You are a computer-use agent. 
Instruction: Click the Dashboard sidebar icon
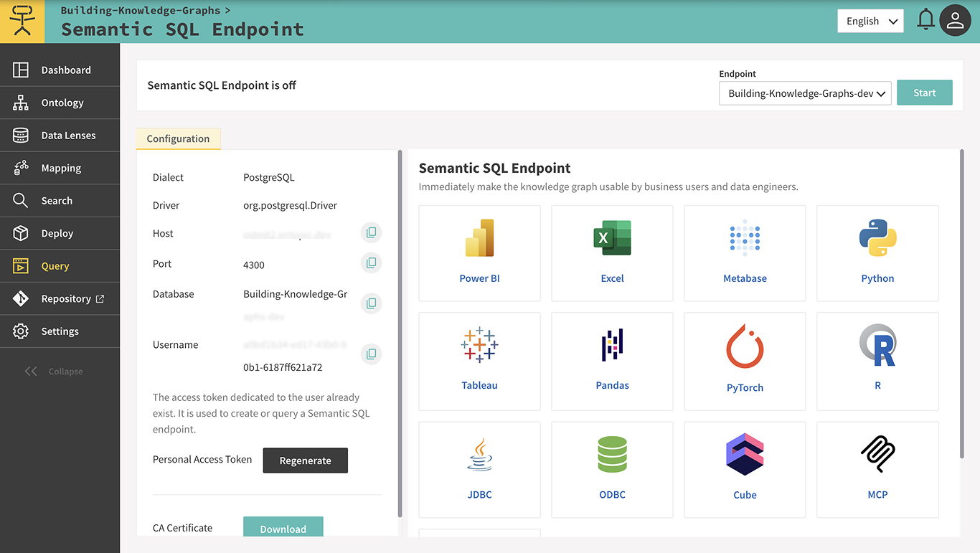pyautogui.click(x=21, y=70)
